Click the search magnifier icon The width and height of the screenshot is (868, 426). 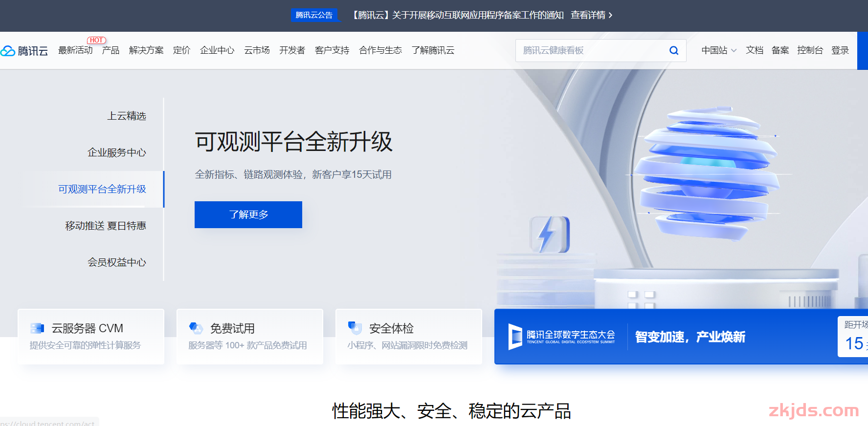coord(674,50)
